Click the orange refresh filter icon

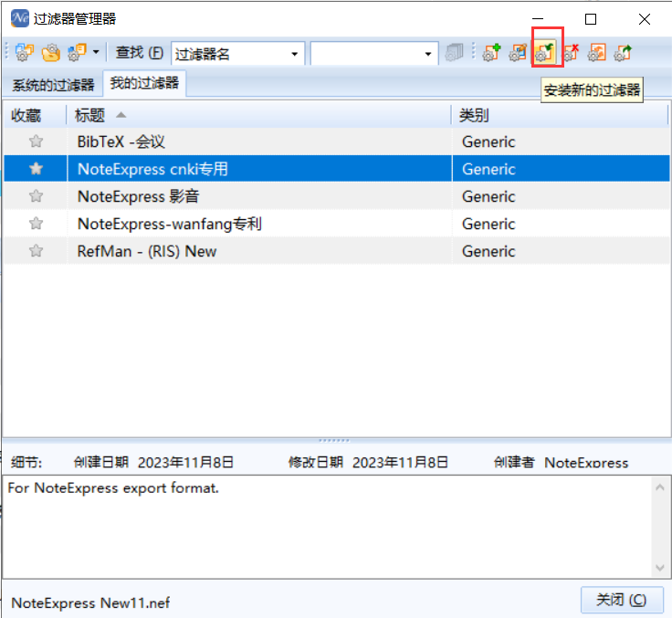pyautogui.click(x=597, y=52)
